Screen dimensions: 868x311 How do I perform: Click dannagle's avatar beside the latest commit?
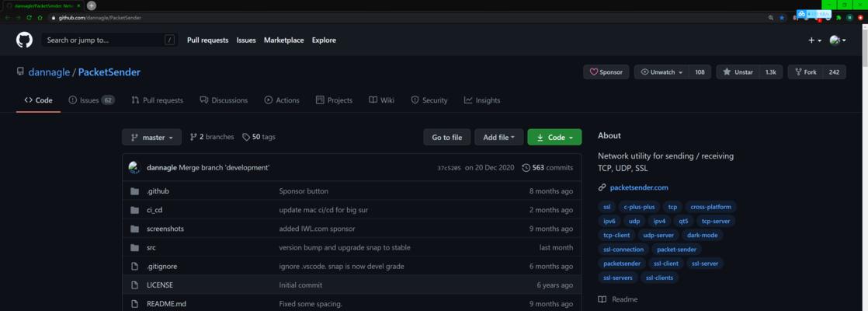point(134,167)
